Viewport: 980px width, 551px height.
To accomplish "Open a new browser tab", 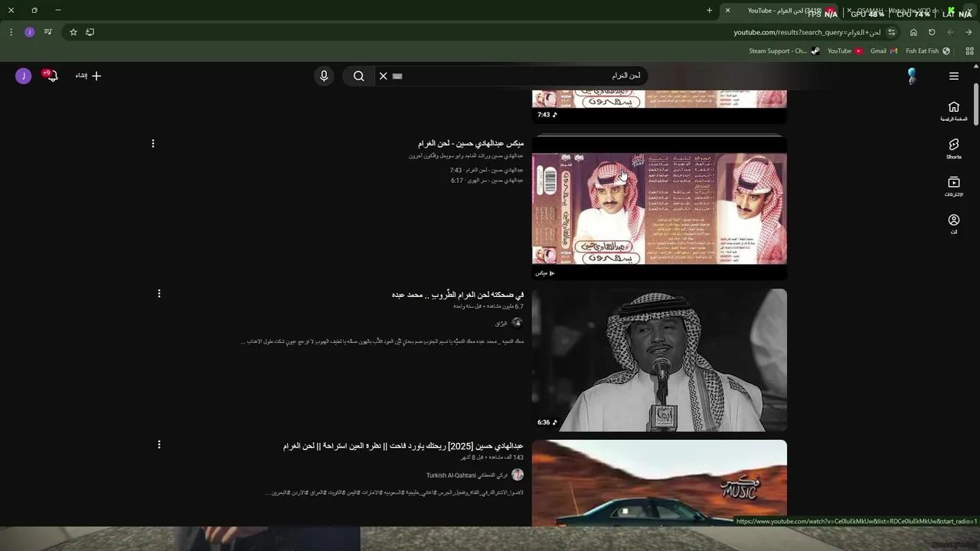I will [709, 11].
